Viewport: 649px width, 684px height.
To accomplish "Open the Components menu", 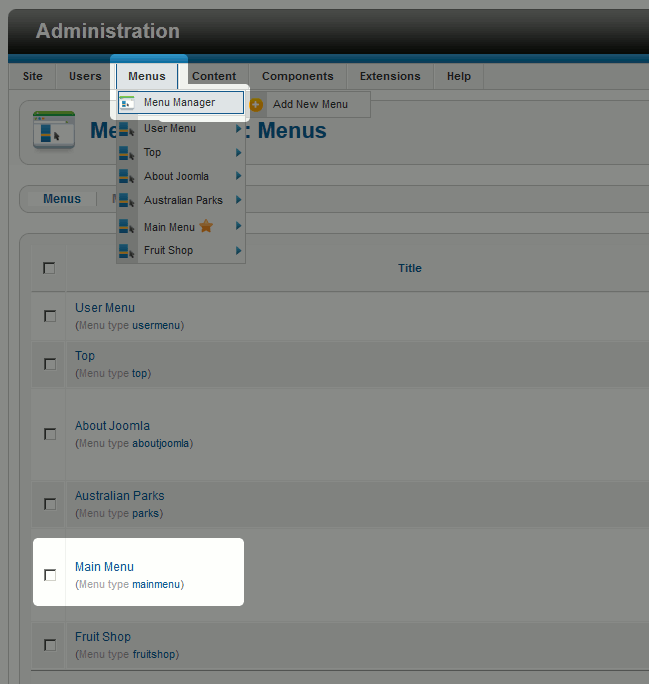I will [x=298, y=76].
